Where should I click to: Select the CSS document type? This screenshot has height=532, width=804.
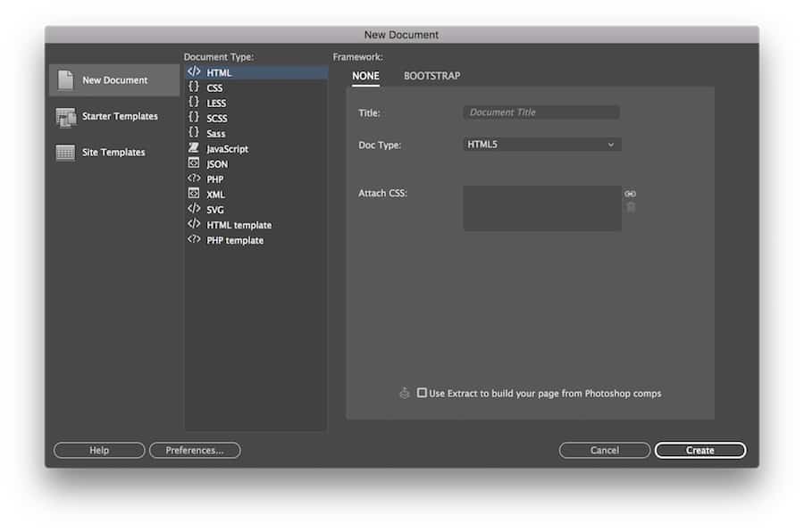tap(214, 87)
